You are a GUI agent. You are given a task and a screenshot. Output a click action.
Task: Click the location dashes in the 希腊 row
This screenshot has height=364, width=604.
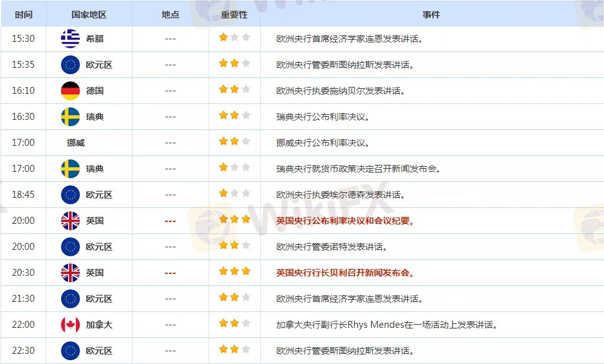[x=170, y=39]
